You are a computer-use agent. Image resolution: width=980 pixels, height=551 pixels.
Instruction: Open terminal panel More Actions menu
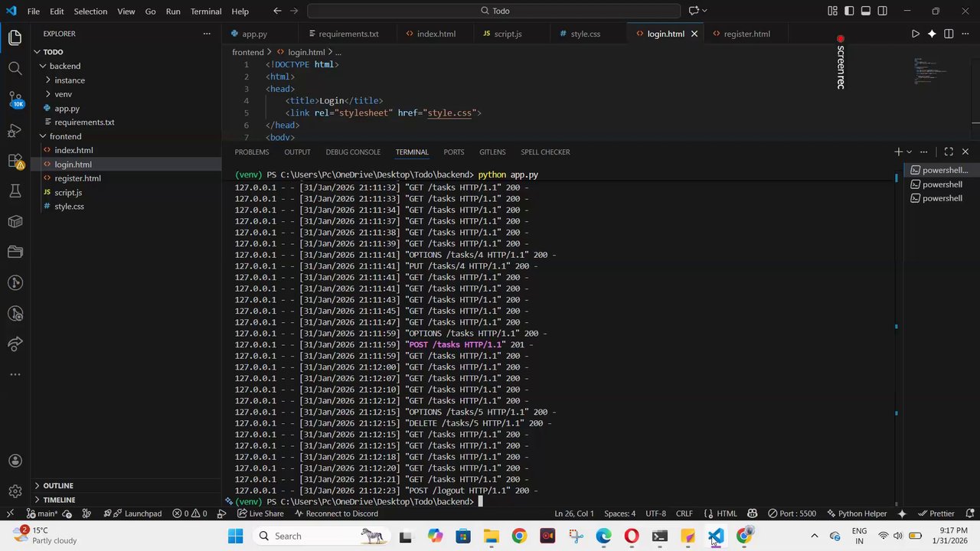coord(923,152)
